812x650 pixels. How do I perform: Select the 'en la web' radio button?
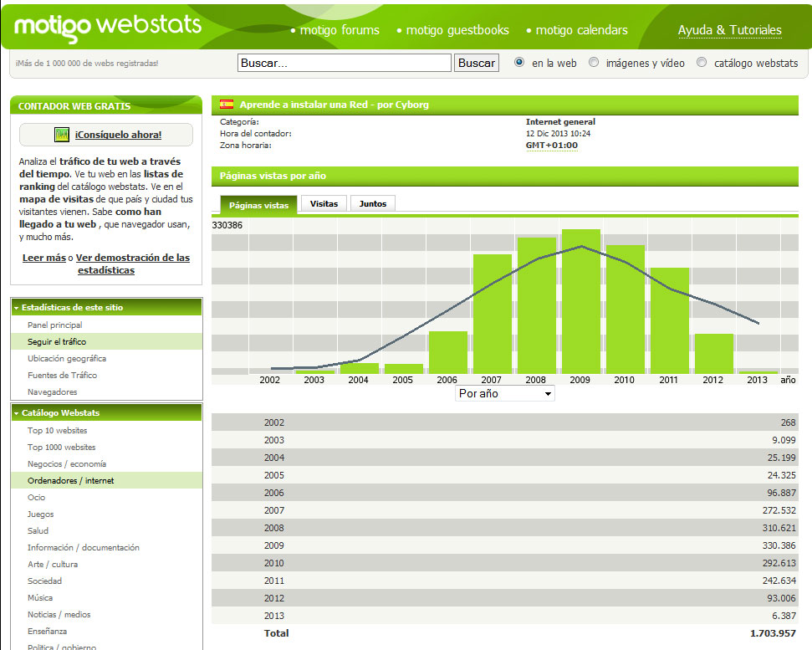pos(519,63)
